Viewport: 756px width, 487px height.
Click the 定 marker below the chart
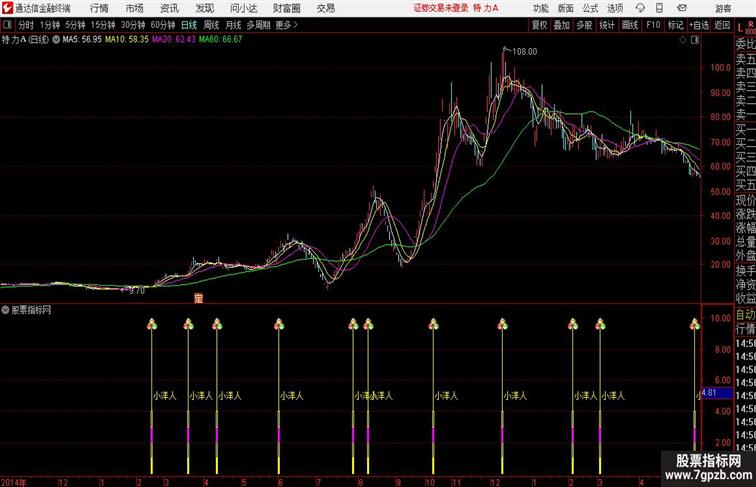[x=198, y=298]
